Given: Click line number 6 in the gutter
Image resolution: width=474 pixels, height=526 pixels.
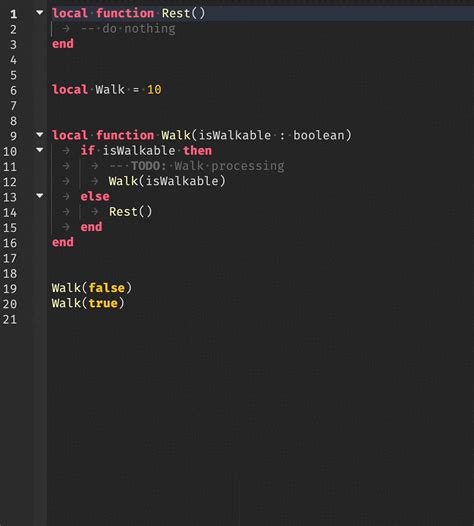Looking at the screenshot, I should (x=13, y=91).
